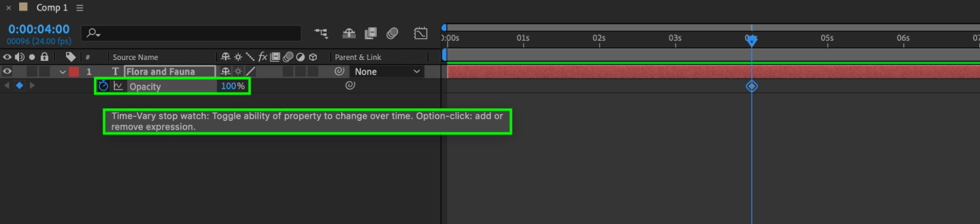Viewport: 980px width, 224px height.
Task: Click the Opacity 100% value
Action: click(228, 86)
